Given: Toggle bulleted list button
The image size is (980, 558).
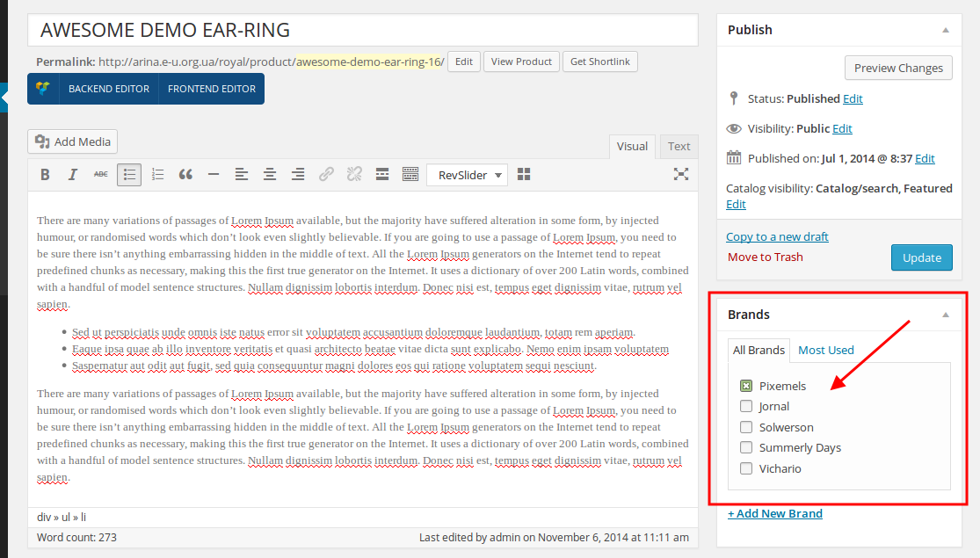Looking at the screenshot, I should 128,175.
